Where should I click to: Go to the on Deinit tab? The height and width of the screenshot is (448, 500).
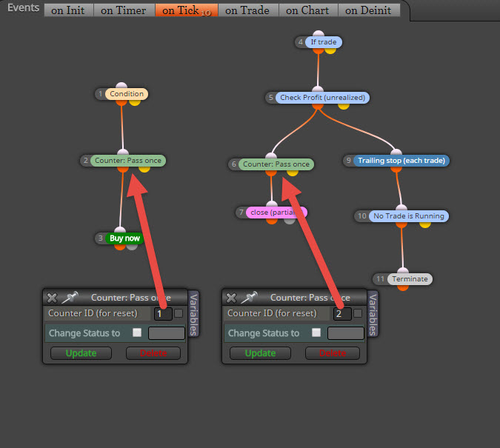368,10
